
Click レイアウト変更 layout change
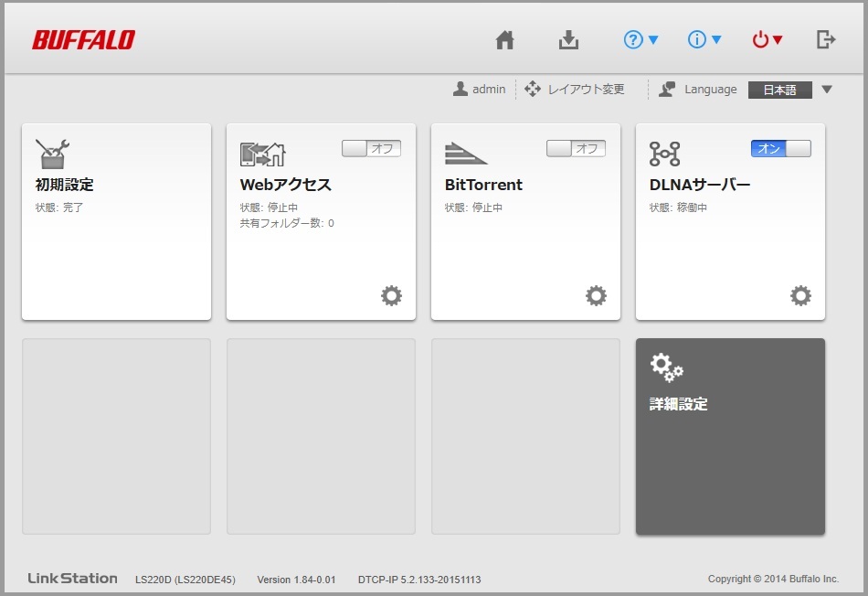(x=575, y=90)
